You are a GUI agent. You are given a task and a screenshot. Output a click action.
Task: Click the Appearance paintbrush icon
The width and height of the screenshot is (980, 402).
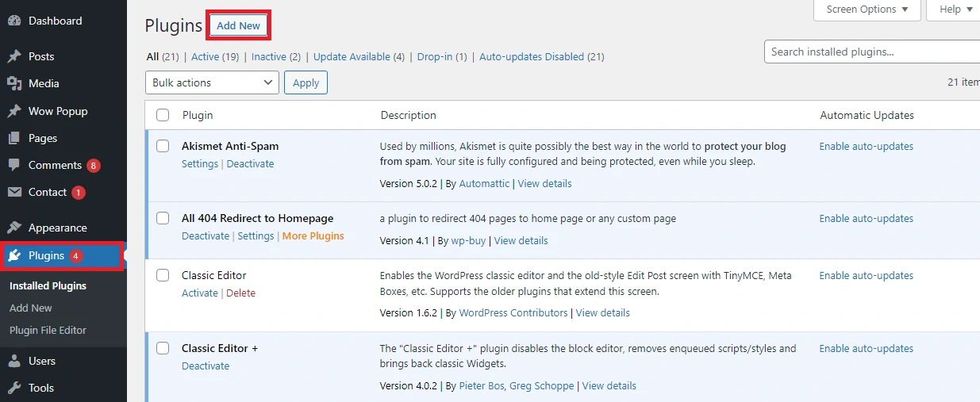pos(14,228)
